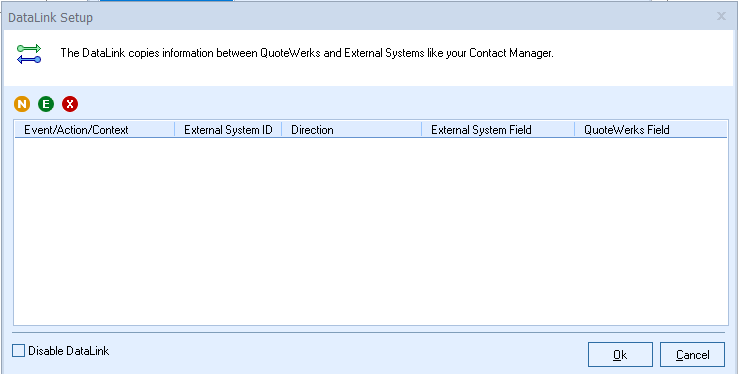Click divider between External System Field and QuoteWerks Field
Image resolution: width=738 pixels, height=374 pixels.
pos(575,130)
